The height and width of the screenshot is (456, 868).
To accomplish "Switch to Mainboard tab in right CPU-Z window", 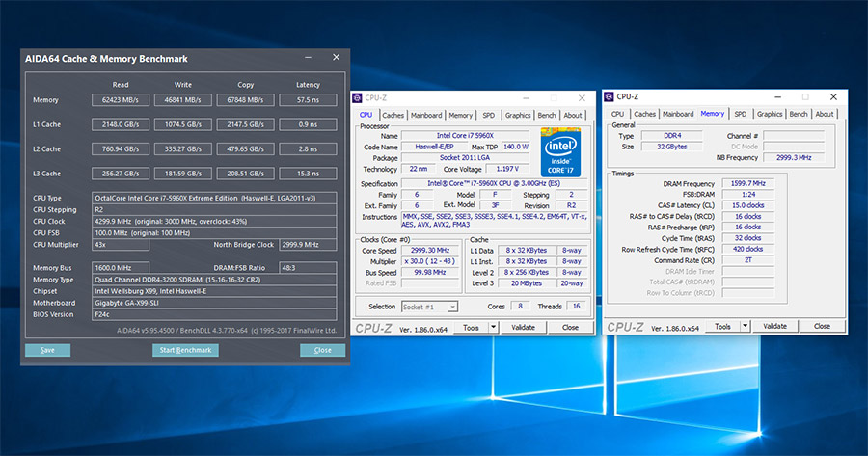I will pos(678,114).
